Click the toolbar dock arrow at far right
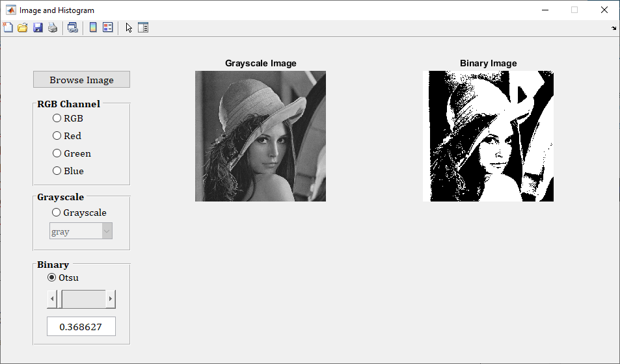The image size is (620, 364). pos(614,29)
